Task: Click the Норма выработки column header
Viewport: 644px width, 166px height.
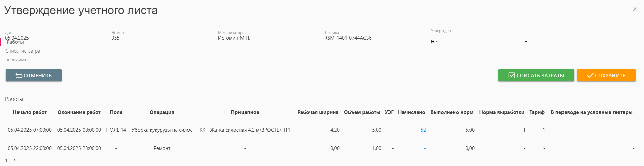Action: pyautogui.click(x=501, y=112)
